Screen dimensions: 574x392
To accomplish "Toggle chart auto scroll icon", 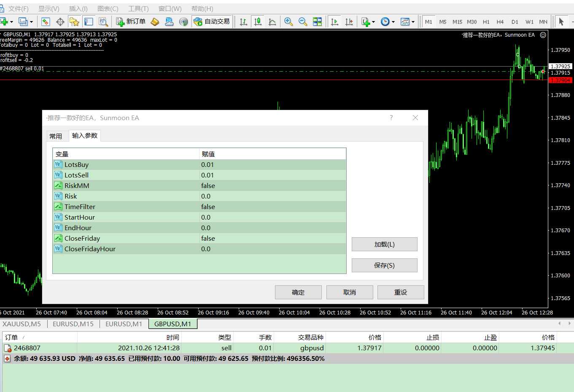I will (335, 21).
